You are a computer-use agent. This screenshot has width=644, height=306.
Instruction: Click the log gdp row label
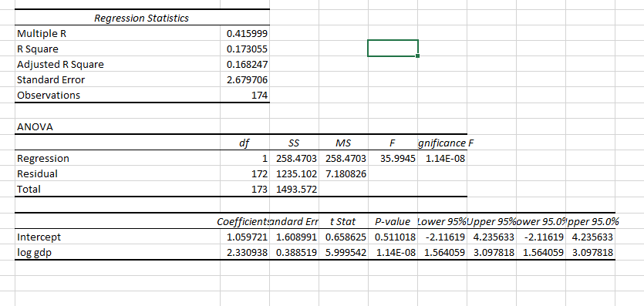click(117, 253)
